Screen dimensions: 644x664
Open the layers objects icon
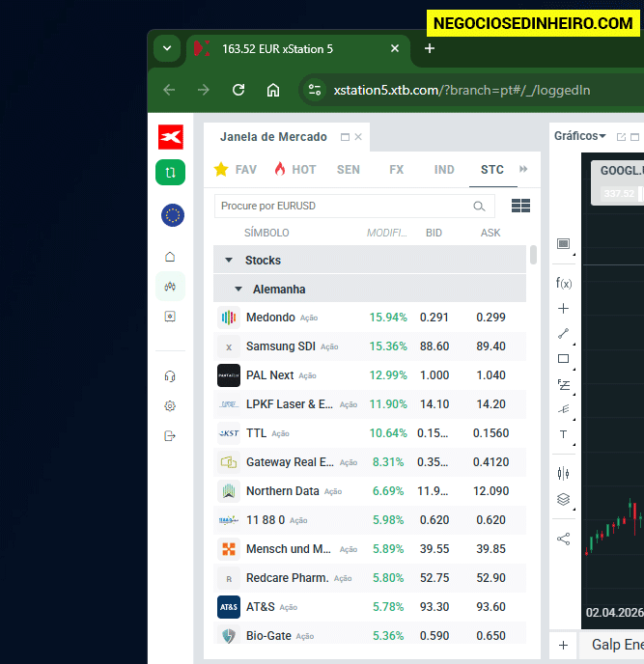(564, 500)
